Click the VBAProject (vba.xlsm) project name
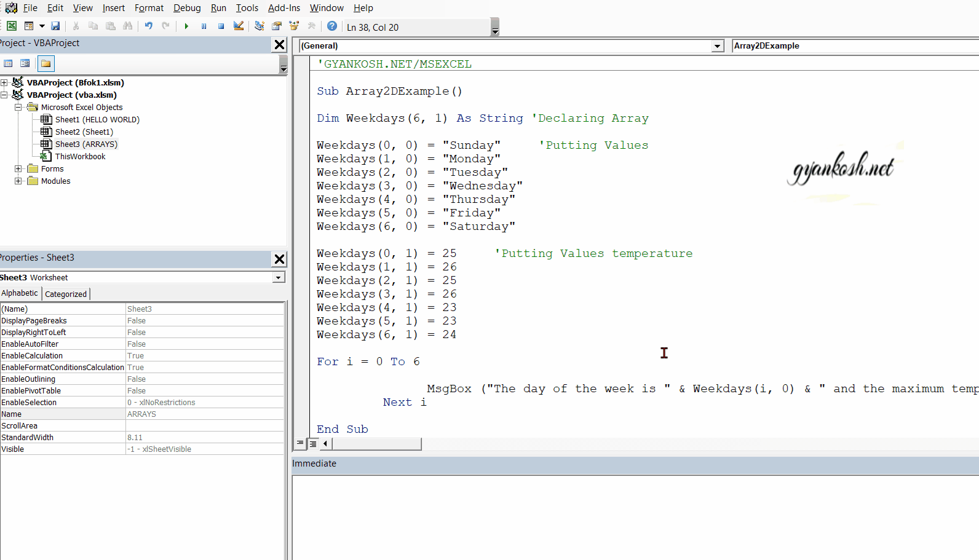The height and width of the screenshot is (560, 979). click(x=71, y=95)
